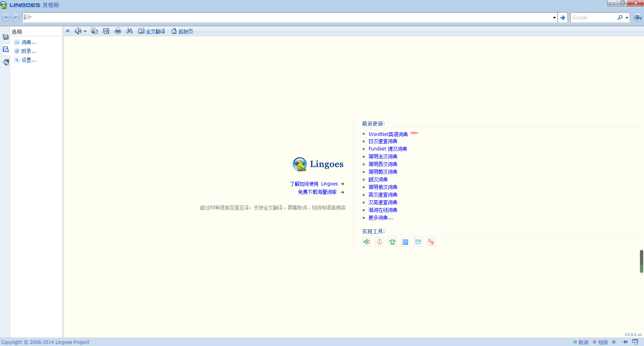Viewport: 644px width, 346px height.
Task: Click the right edge scrollbar thumb
Action: click(x=642, y=261)
